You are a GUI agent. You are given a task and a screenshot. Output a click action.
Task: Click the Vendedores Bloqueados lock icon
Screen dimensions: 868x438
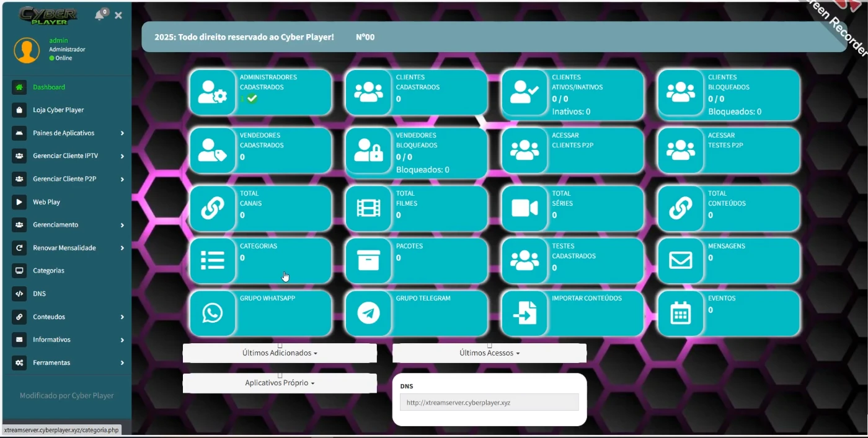369,150
